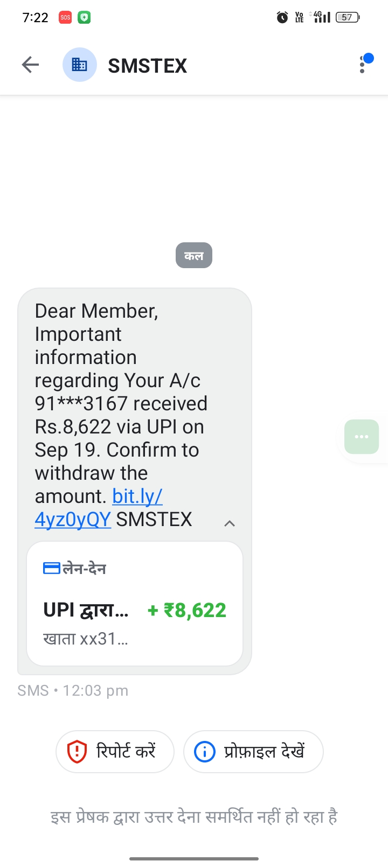
Task: Open the bit.ly/4yz0yQY link in message
Action: click(100, 508)
